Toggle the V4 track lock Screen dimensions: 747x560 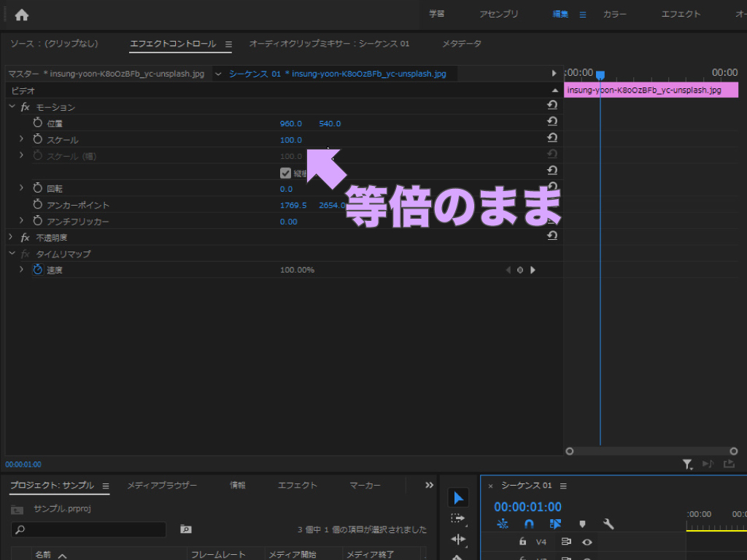(x=522, y=542)
